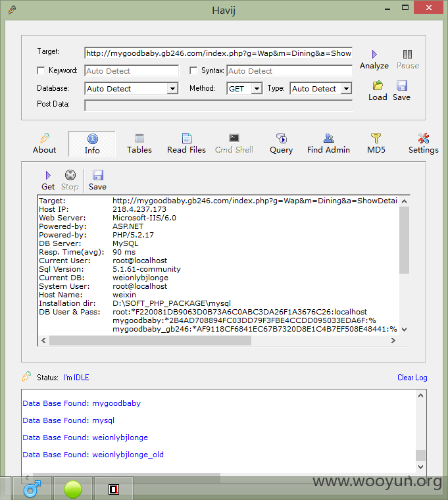Click the Sql Version 5.1.61-community value
Viewport: 448px width, 500px height.
tap(146, 269)
